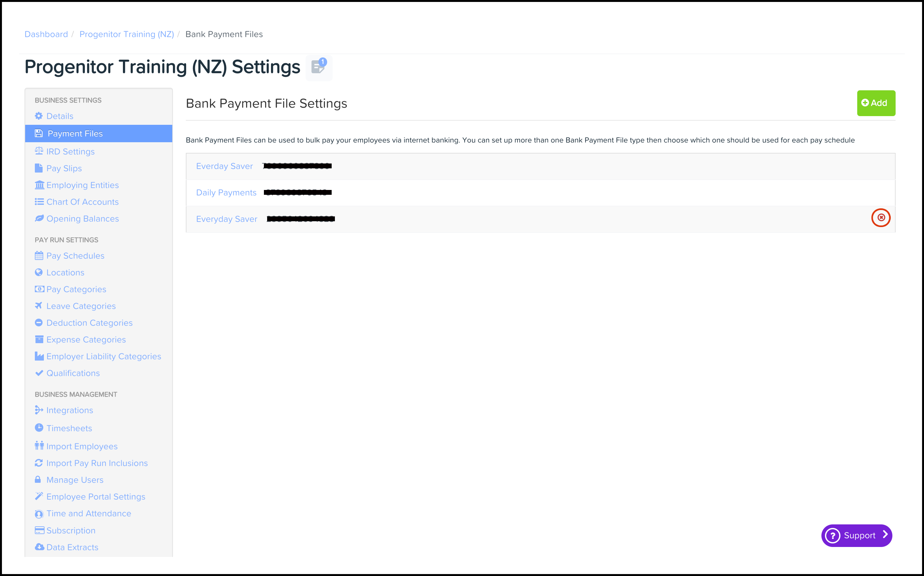
Task: Open the Support help widget
Action: tap(856, 535)
